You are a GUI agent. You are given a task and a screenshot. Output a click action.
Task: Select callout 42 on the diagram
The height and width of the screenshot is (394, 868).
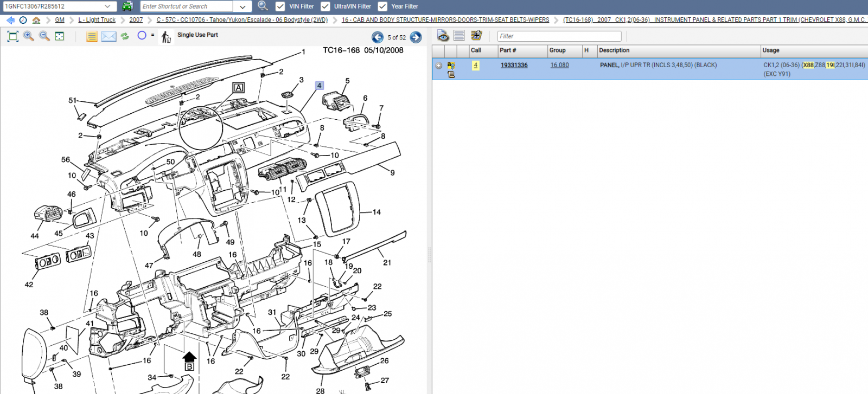tap(29, 285)
